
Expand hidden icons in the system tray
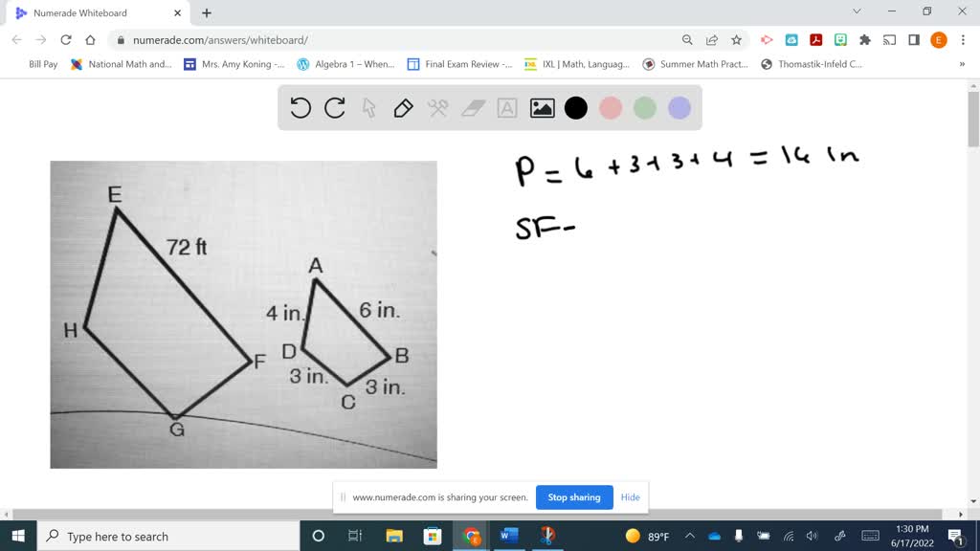pyautogui.click(x=688, y=536)
